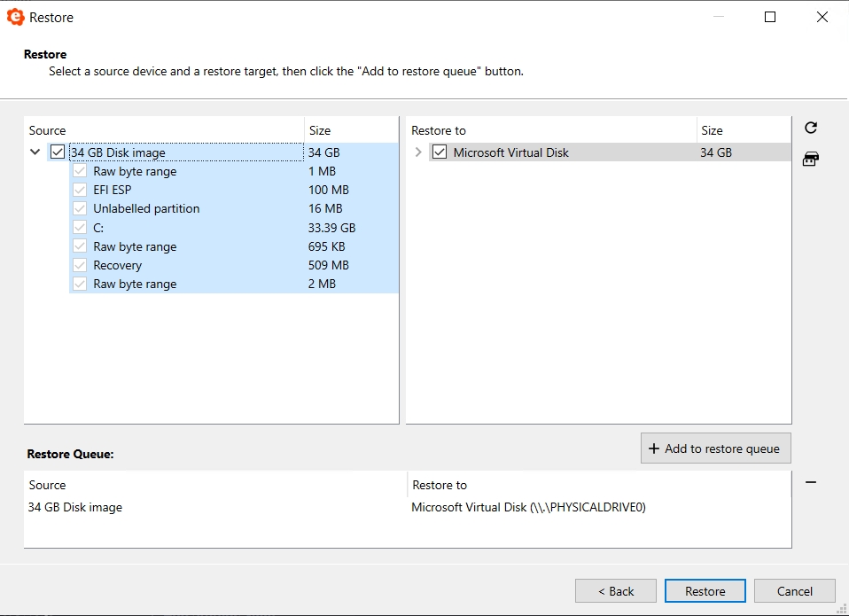The height and width of the screenshot is (616, 849).
Task: Close the Restore window
Action: pyautogui.click(x=822, y=18)
